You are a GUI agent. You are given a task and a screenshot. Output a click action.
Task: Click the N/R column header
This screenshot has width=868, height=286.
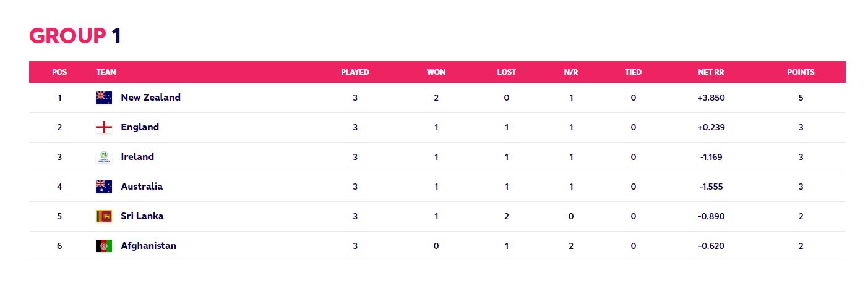pos(571,72)
